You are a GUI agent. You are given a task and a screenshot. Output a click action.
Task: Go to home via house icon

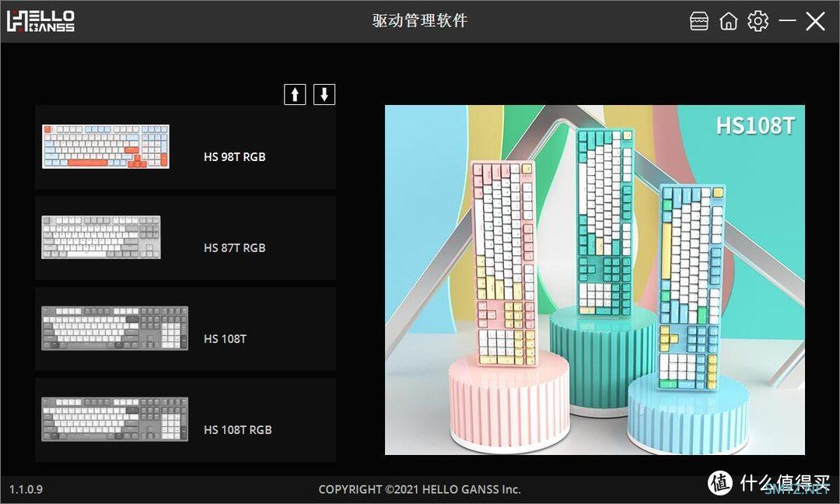click(728, 22)
